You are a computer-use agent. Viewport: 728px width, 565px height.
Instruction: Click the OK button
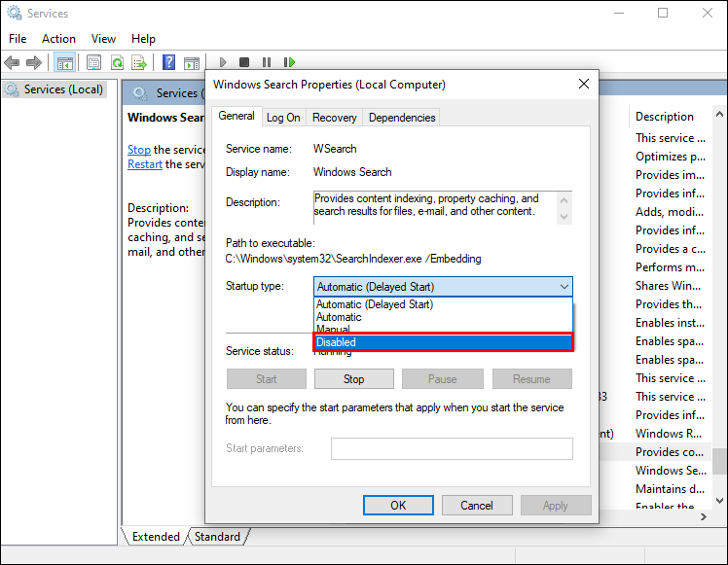398,505
